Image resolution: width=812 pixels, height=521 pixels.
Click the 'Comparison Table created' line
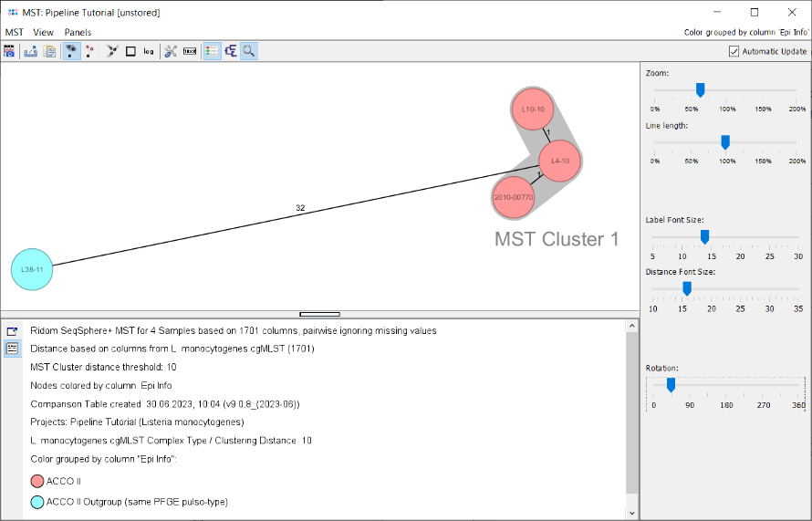coord(165,404)
